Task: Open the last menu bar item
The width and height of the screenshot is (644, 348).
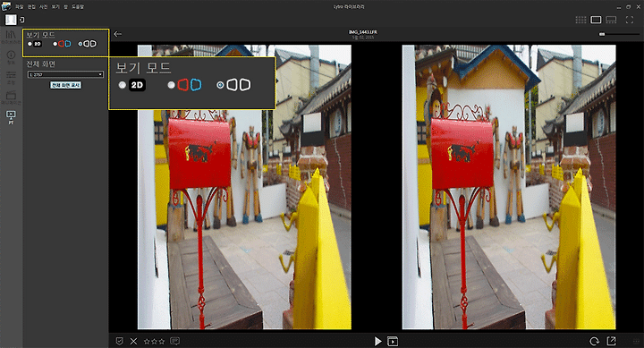Action: (78, 6)
